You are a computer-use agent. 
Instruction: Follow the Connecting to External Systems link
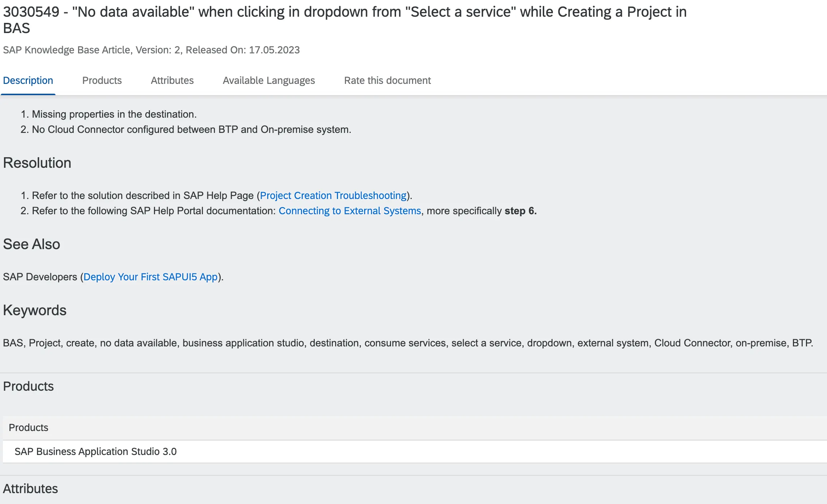coord(349,211)
